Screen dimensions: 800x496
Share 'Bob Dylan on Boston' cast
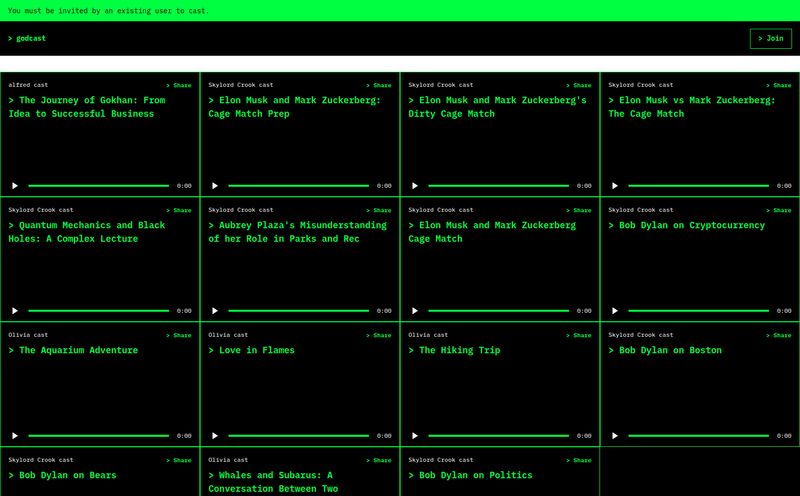click(779, 335)
